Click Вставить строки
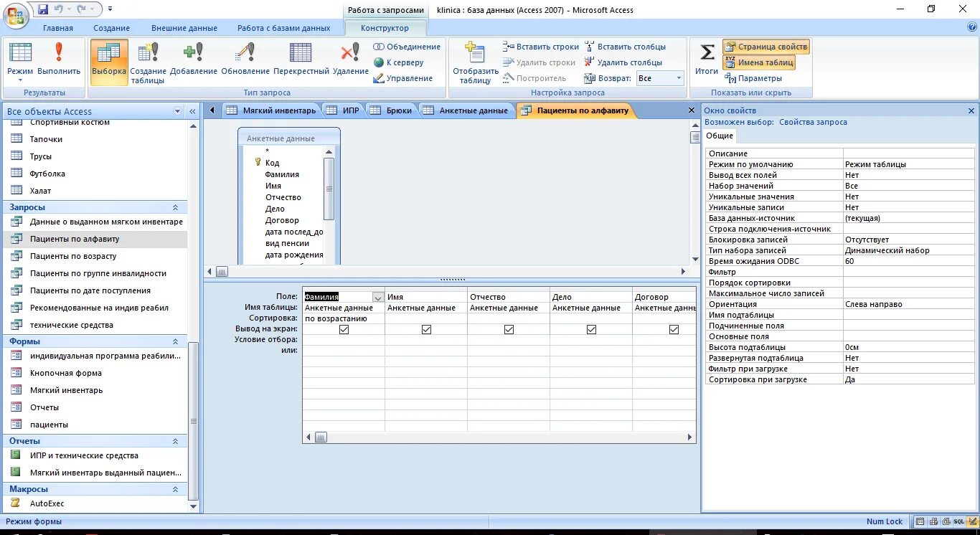This screenshot has width=980, height=535. [x=541, y=47]
